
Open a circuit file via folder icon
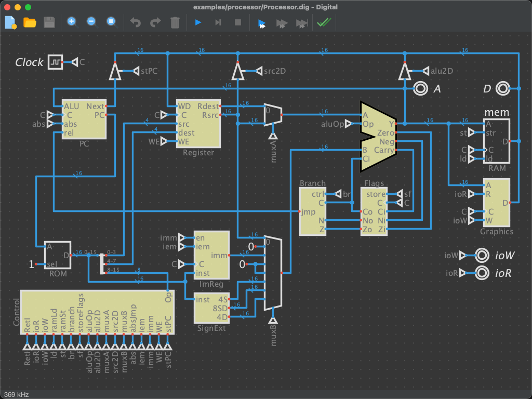(x=30, y=22)
